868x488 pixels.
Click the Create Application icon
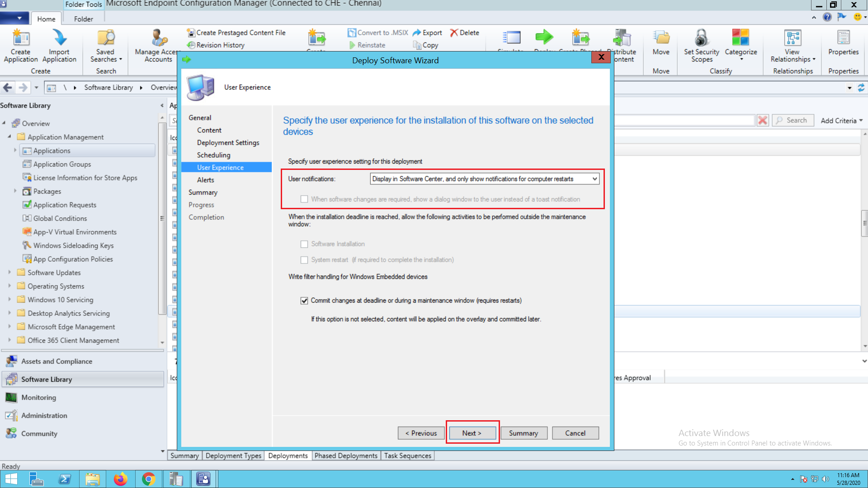21,38
